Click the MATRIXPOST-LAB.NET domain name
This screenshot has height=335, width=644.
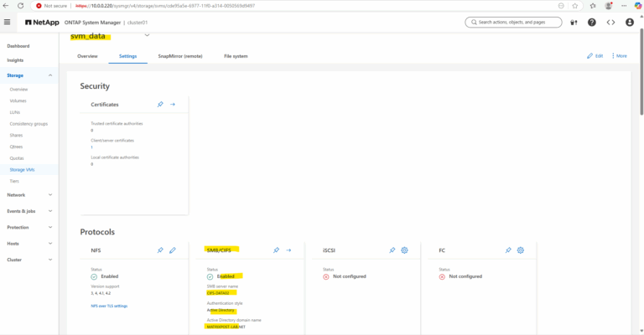(226, 327)
